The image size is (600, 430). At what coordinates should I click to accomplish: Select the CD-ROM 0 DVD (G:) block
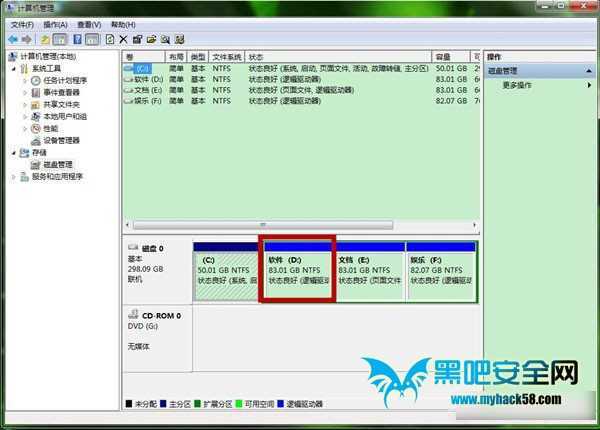pos(157,338)
